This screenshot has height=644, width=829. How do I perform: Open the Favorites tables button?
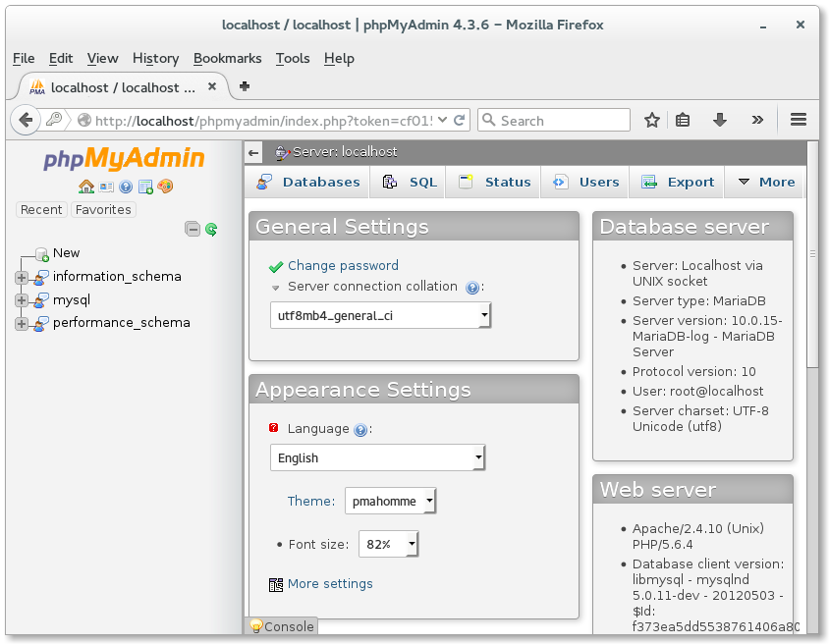103,210
